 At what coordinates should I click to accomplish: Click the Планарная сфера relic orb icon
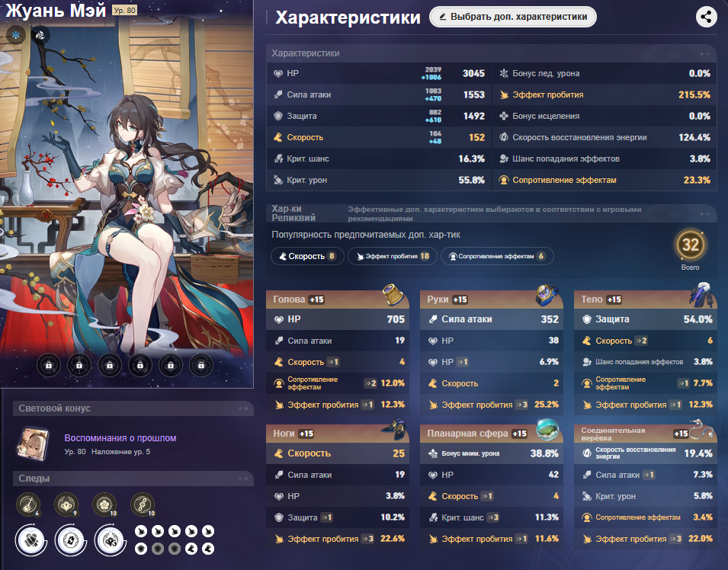[547, 428]
